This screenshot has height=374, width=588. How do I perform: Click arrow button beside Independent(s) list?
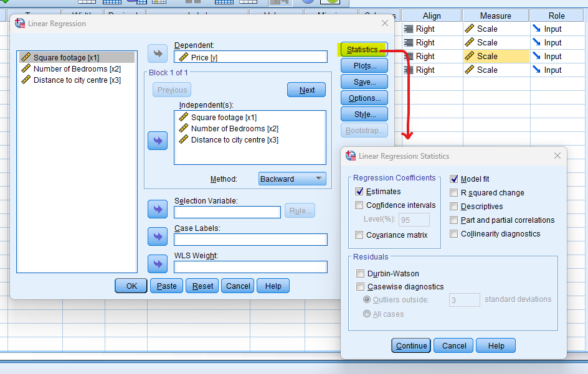[x=158, y=141]
